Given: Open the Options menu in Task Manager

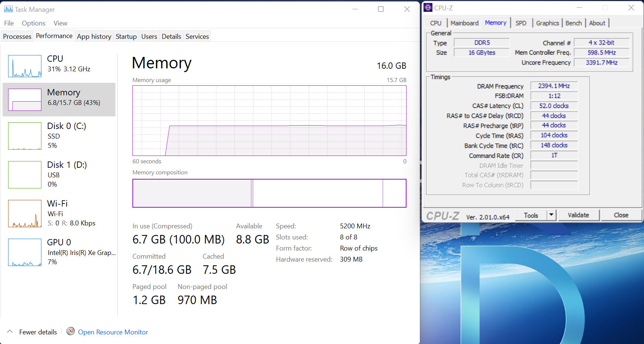Looking at the screenshot, I should 33,23.
